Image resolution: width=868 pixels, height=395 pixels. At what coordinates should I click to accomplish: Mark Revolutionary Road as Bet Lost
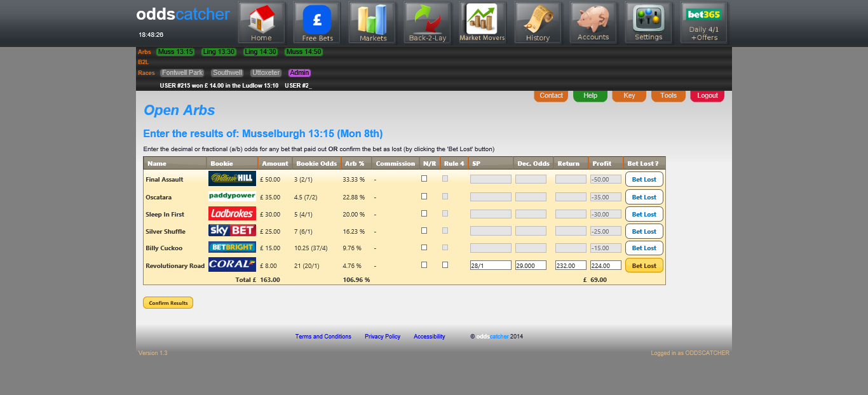coord(644,265)
